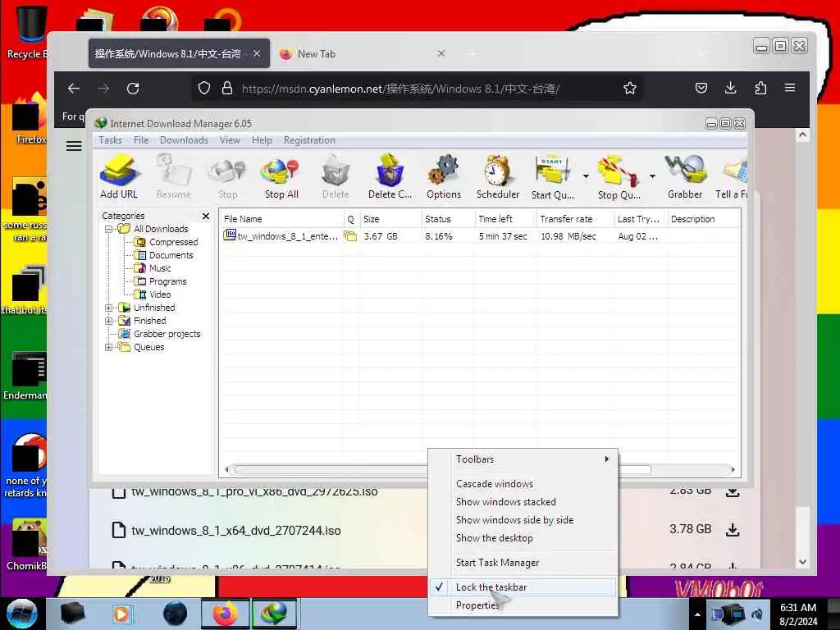Click the Start Queue icon

pos(552,176)
